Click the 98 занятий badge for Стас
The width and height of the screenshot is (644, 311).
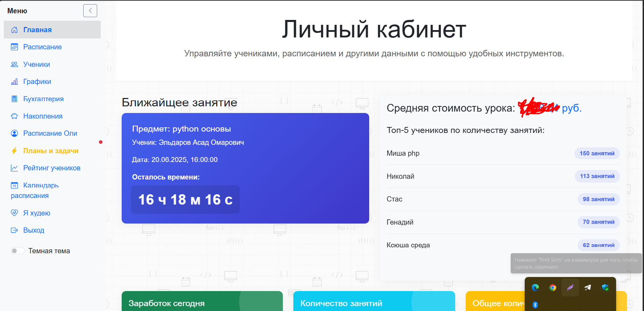(599, 199)
